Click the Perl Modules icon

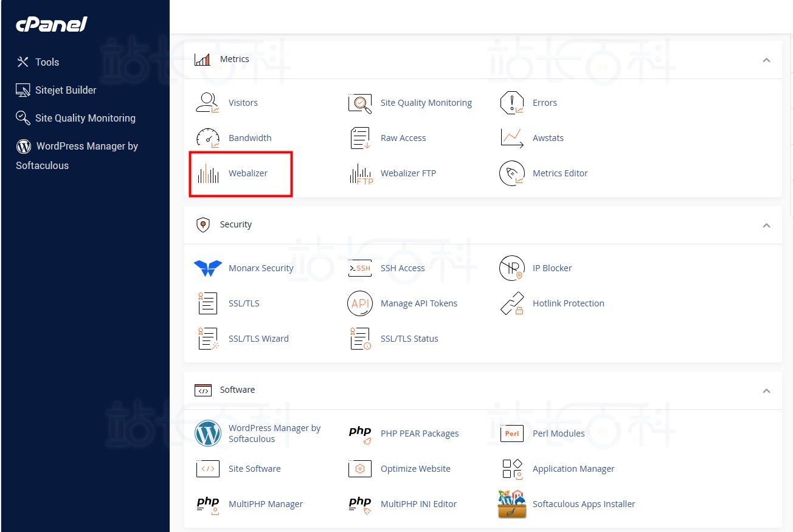click(x=511, y=434)
